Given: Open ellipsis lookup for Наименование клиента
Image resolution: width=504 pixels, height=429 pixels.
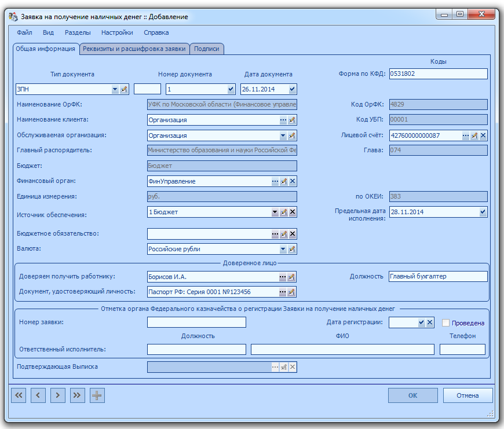Looking at the screenshot, I should click(283, 120).
